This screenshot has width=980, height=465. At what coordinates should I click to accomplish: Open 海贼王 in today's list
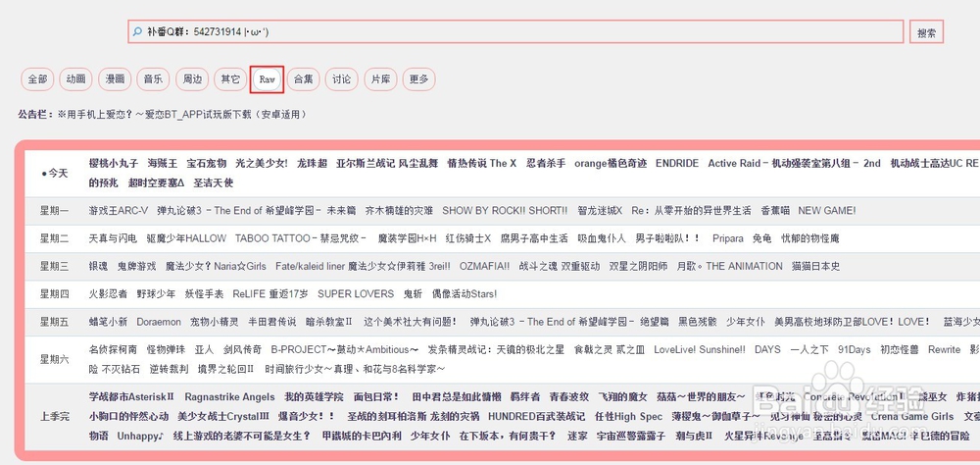[163, 164]
